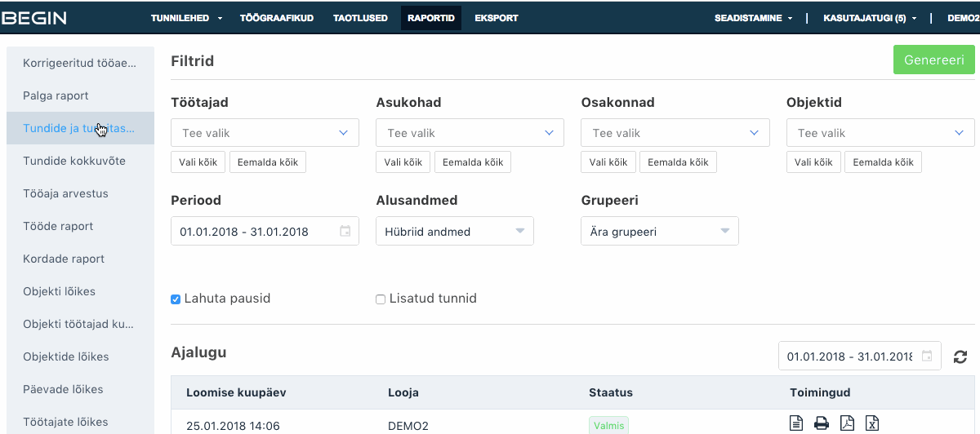This screenshot has height=434, width=980.
Task: Refresh the Ajalugu history list
Action: coord(960,356)
